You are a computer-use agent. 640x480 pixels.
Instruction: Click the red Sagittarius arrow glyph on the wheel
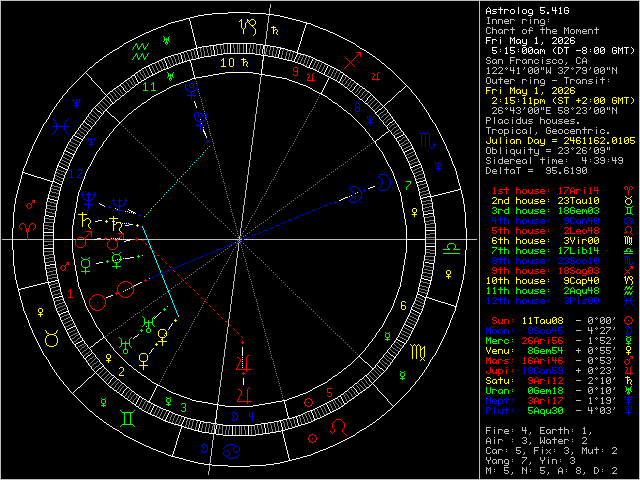click(x=353, y=60)
